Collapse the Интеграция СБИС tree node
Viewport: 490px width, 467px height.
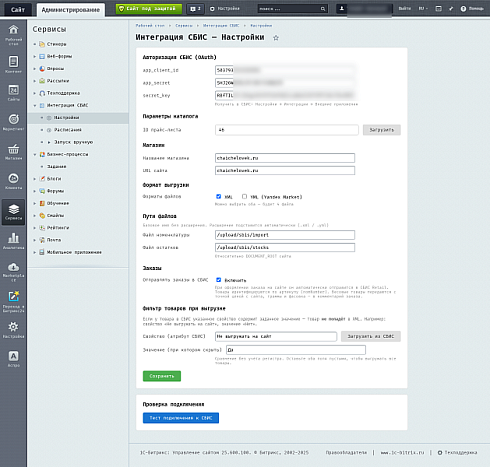[35, 106]
